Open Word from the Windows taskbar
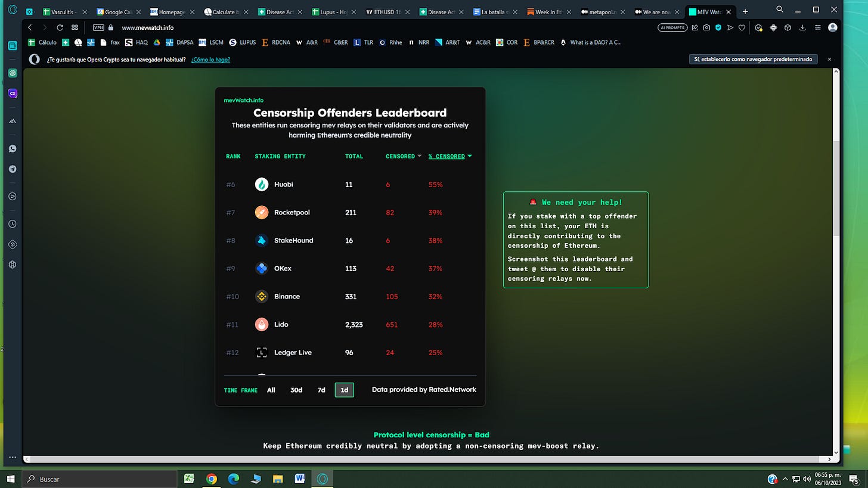Image resolution: width=868 pixels, height=488 pixels. point(299,479)
